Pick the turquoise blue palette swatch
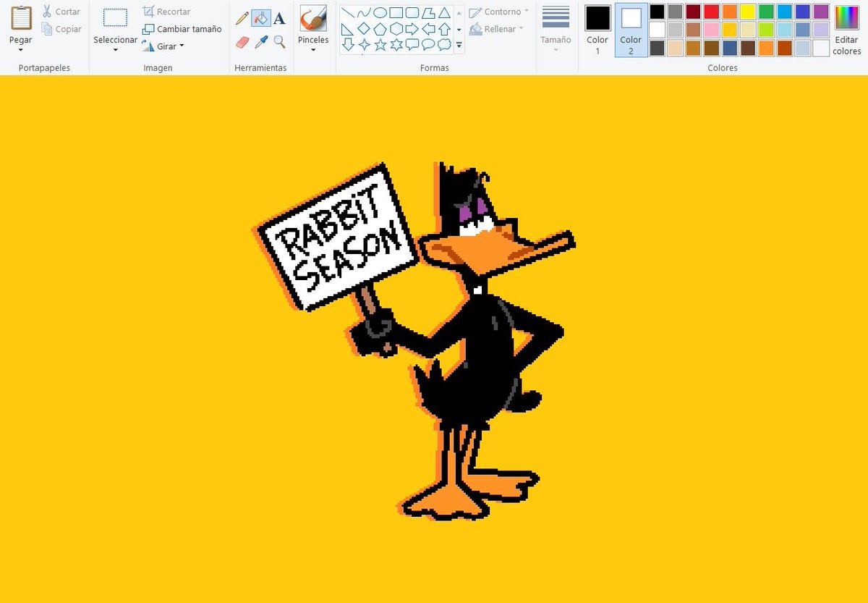The height and width of the screenshot is (603, 868). point(784,12)
